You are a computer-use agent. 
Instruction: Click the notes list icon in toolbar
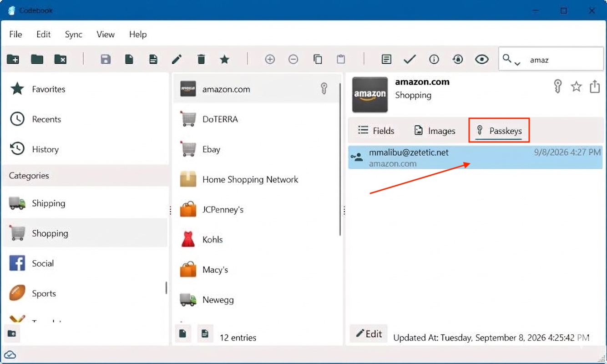pos(386,59)
